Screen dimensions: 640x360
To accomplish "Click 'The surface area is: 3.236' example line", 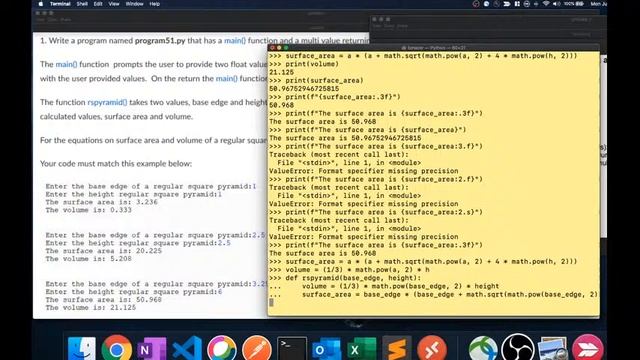I will click(102, 202).
